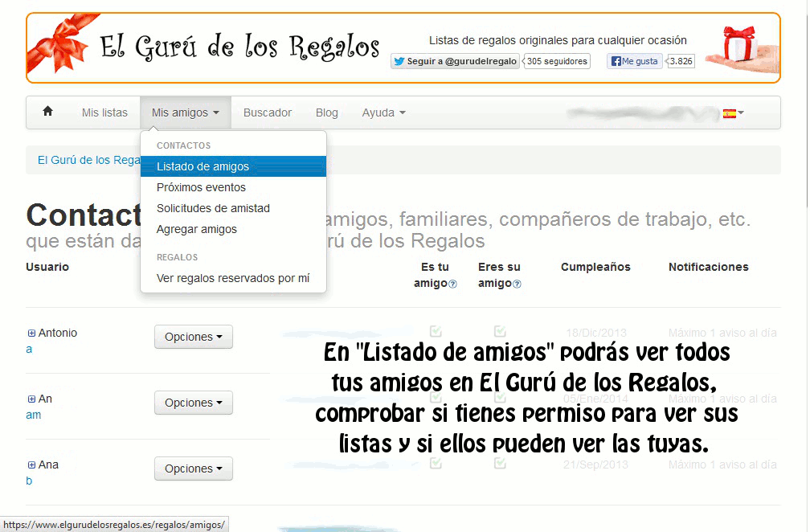The height and width of the screenshot is (532, 810).
Task: Click the El Gurú de los Regalos logo
Action: click(x=239, y=47)
